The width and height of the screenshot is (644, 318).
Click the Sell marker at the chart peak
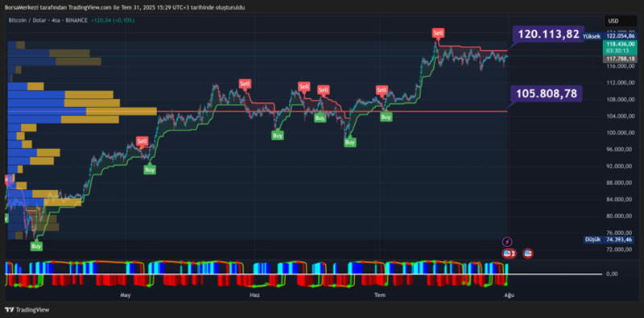click(x=438, y=33)
